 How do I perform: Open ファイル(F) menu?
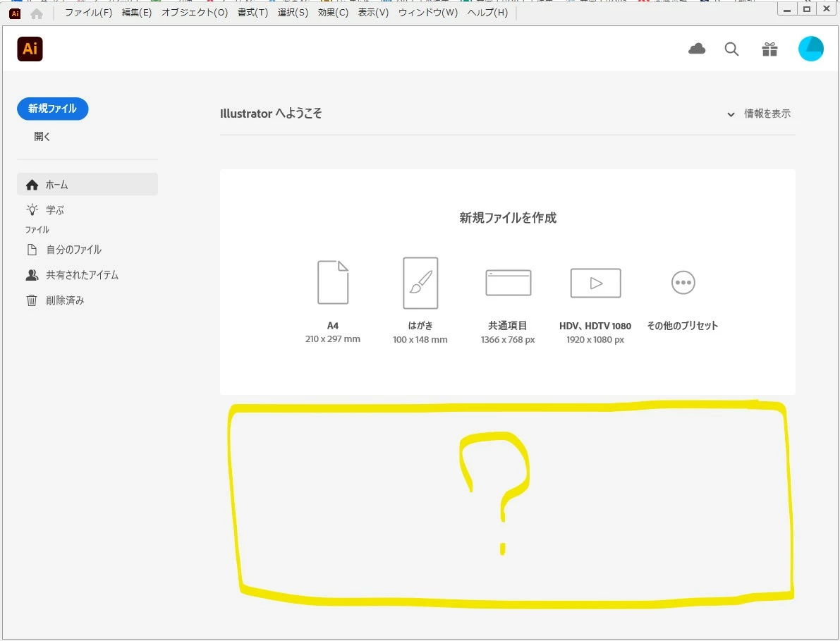pyautogui.click(x=88, y=13)
